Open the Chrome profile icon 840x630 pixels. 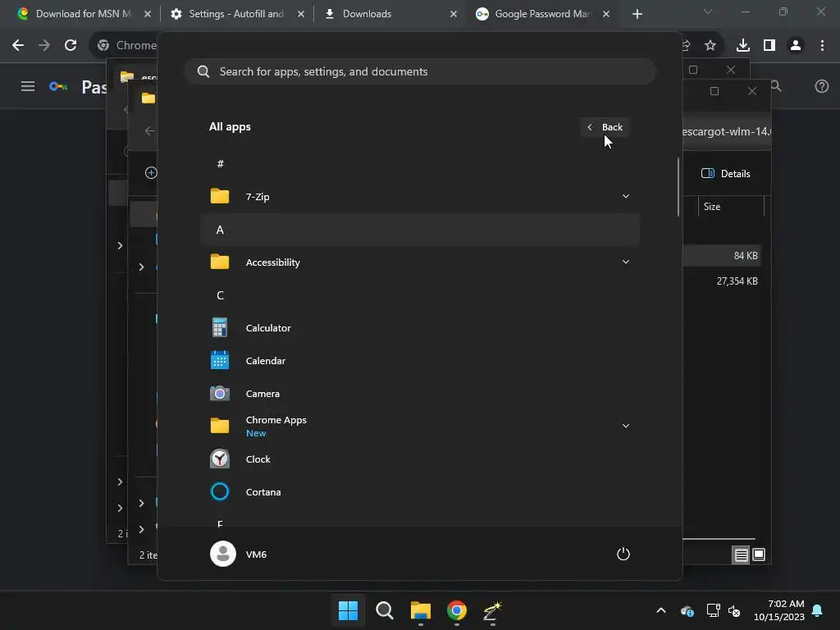(796, 46)
